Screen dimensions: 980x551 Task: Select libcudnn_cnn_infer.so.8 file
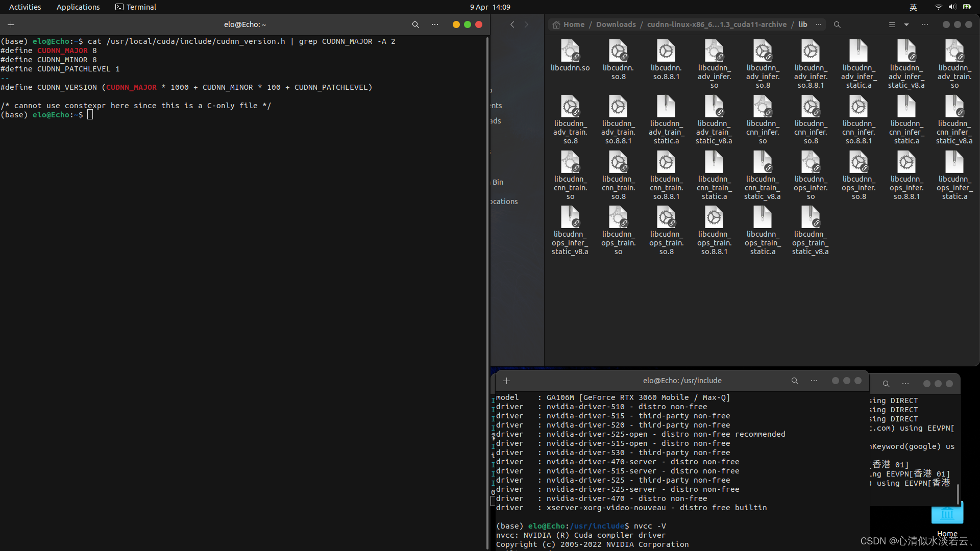811,120
